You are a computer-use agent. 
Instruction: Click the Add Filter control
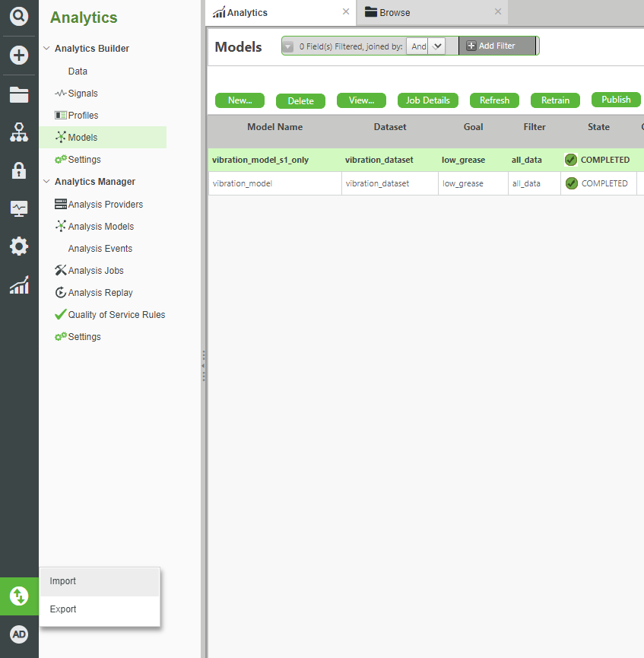tap(493, 46)
